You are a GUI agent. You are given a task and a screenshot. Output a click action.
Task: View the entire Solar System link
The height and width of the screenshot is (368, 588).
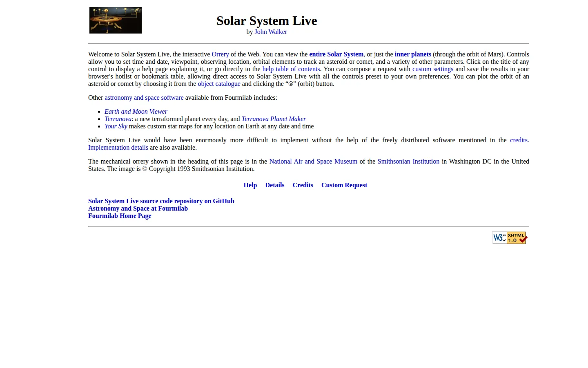336,54
